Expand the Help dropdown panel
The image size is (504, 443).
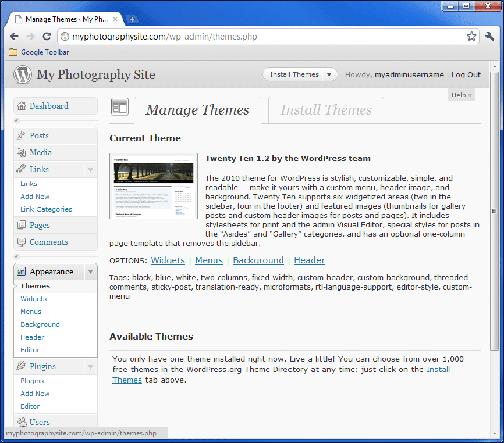(x=462, y=95)
